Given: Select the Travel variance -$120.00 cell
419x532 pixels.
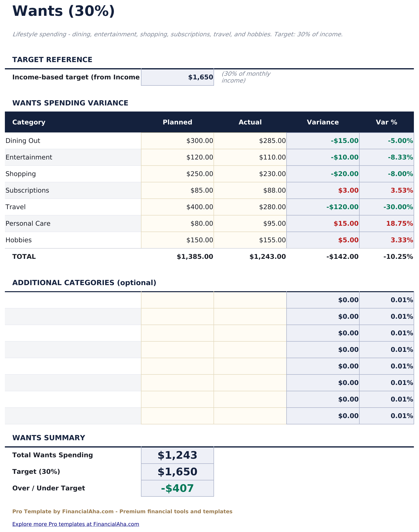Looking at the screenshot, I should 323,207.
